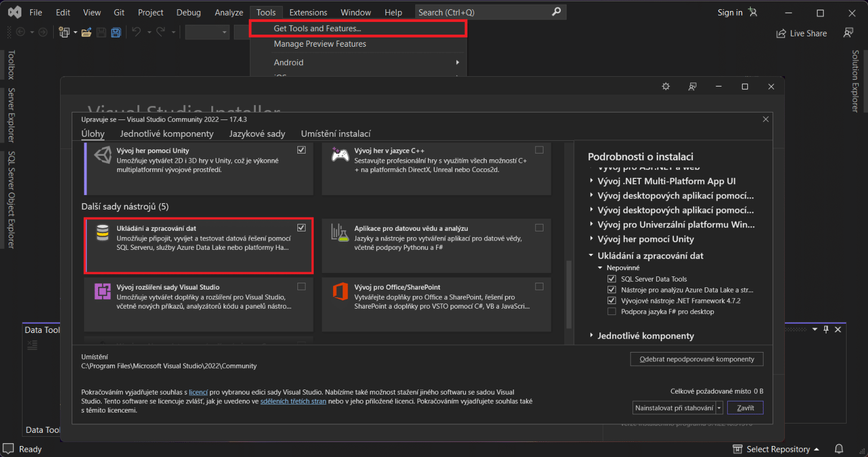Click the Unity game development icon
Screen dimensions: 868x457
point(102,155)
